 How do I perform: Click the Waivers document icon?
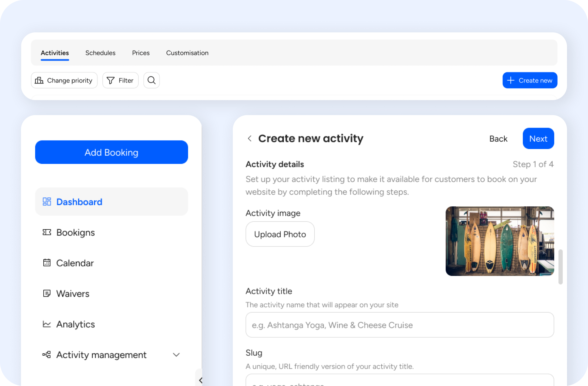47,293
